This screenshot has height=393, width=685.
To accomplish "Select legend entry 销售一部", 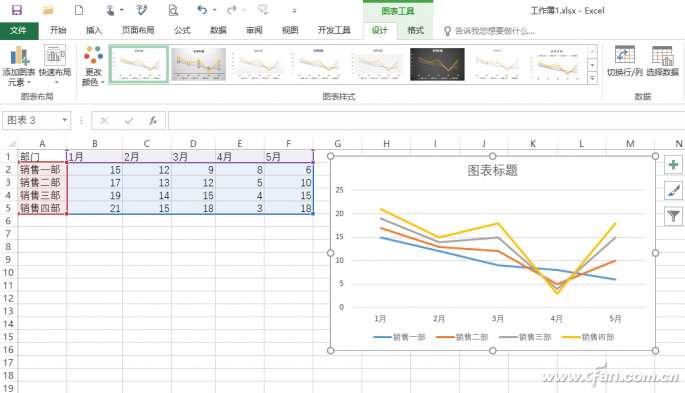I will click(399, 337).
